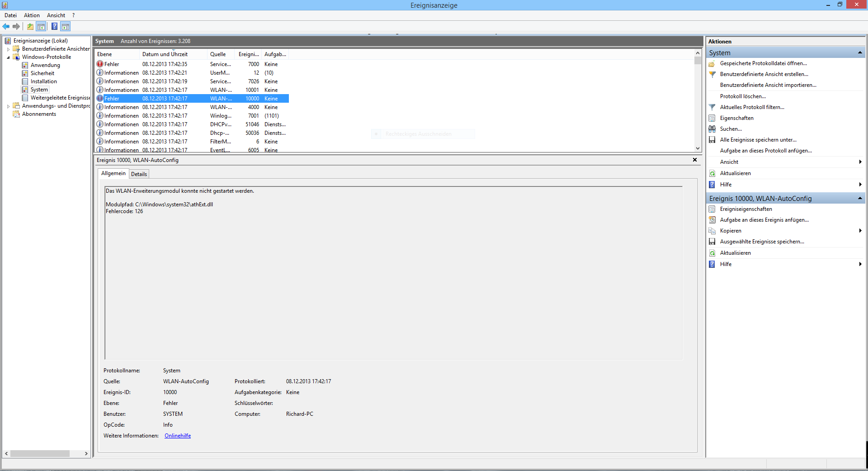
Task: Click the Back arrow toolbar icon
Action: click(6, 27)
